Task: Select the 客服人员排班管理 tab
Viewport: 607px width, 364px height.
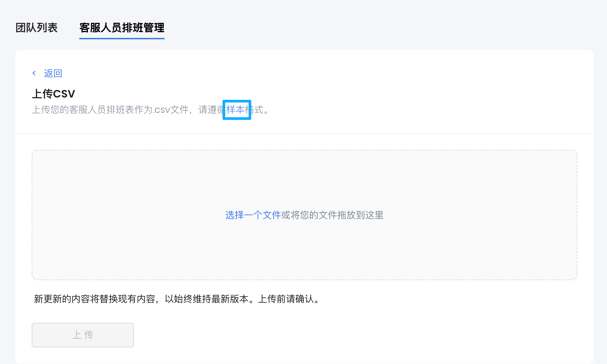Action: [x=122, y=28]
